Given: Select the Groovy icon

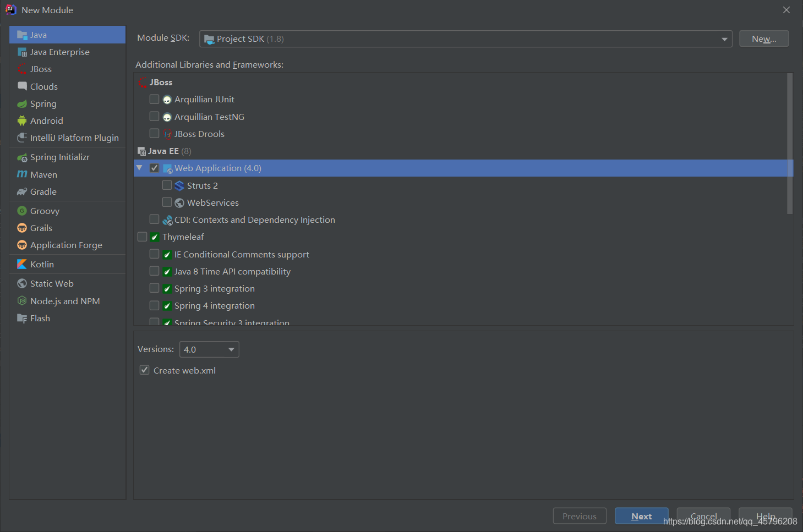Looking at the screenshot, I should coord(22,211).
